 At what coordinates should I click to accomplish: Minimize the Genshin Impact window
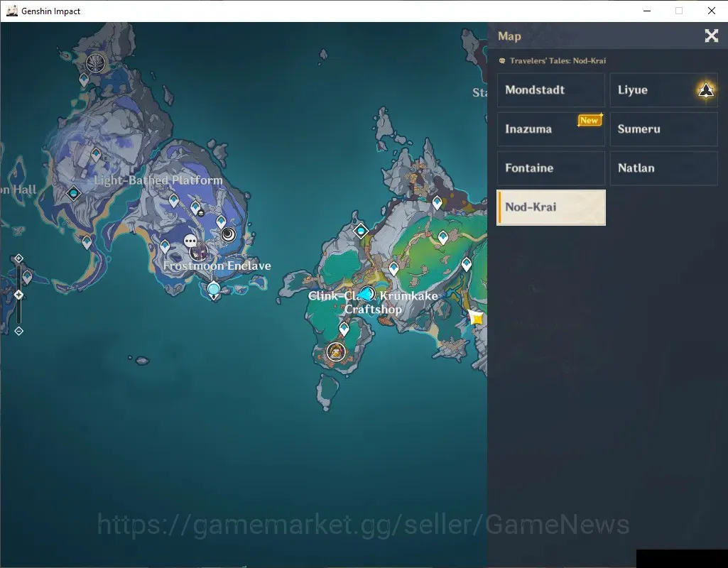(647, 11)
